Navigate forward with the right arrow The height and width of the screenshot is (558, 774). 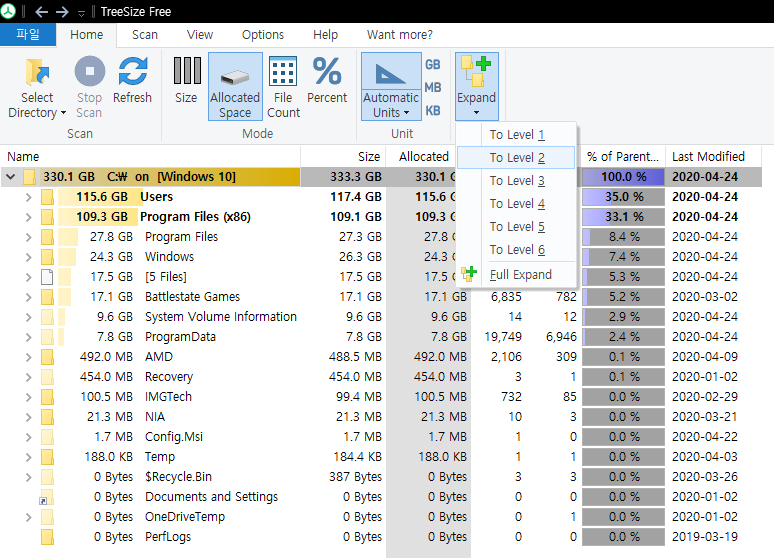click(62, 12)
